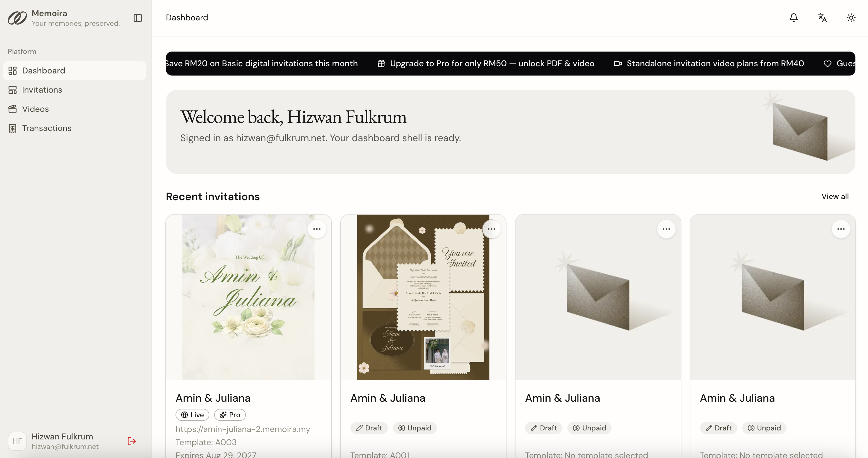Open more options on the floral live invitation card

(317, 229)
